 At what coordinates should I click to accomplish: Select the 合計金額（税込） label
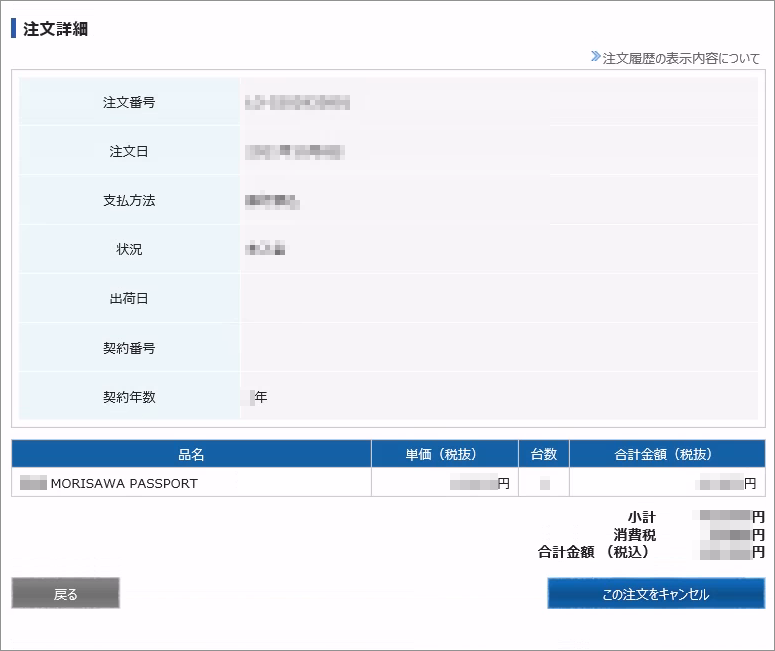[x=594, y=552]
